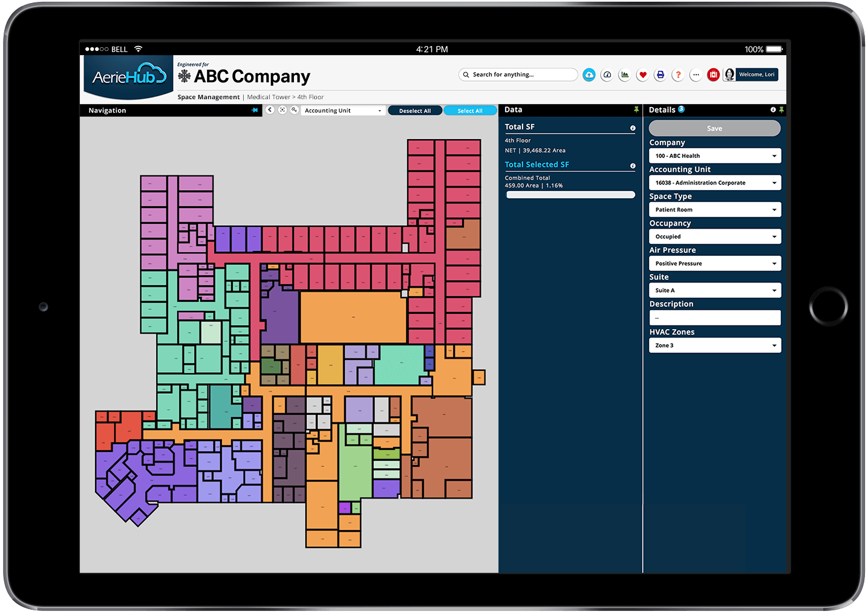This screenshot has width=868, height=614.
Task: Print the floor plan
Action: click(x=660, y=74)
